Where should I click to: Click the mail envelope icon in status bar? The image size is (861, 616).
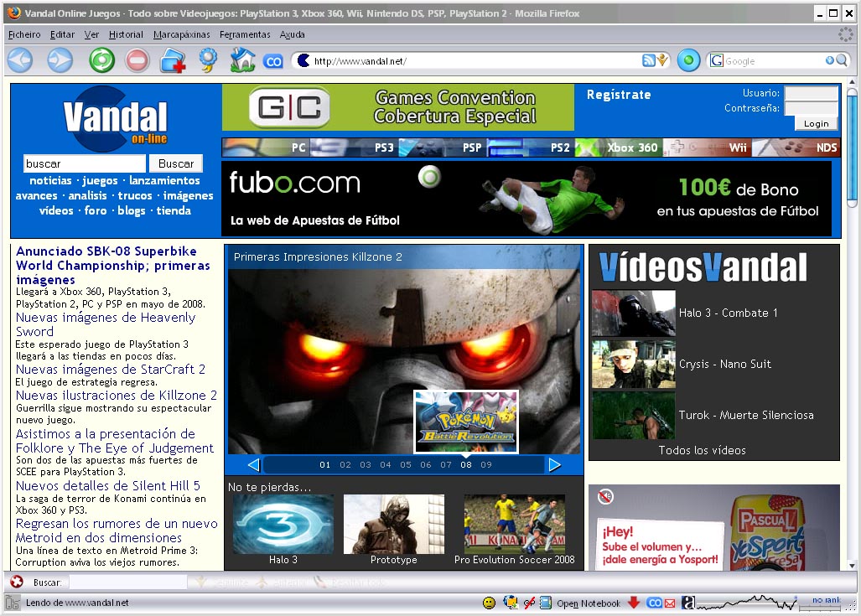[670, 603]
